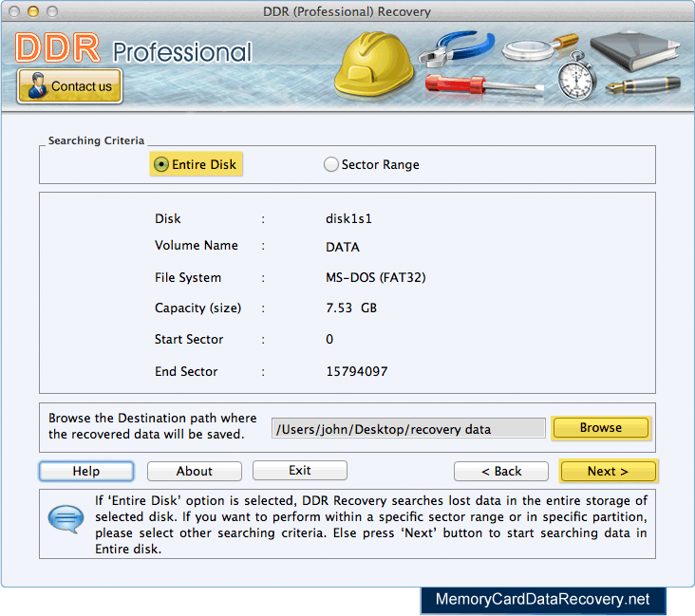Open the About dialog

194,471
